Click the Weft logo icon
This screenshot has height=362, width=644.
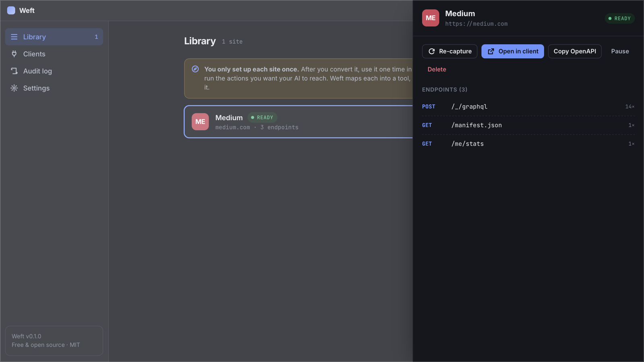[x=11, y=10]
